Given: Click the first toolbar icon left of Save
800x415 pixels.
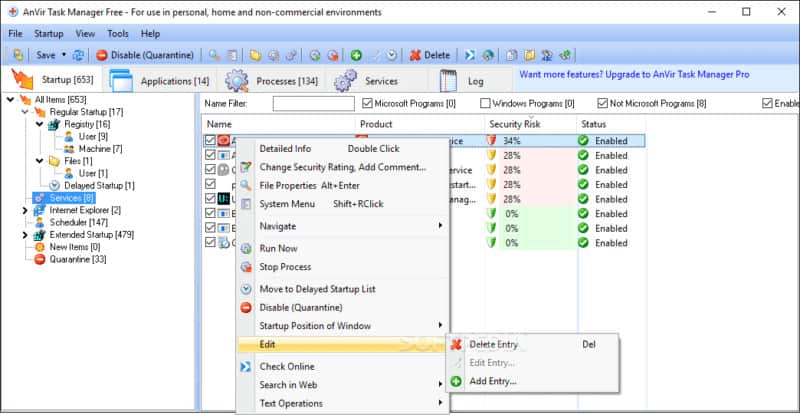Looking at the screenshot, I should point(18,55).
